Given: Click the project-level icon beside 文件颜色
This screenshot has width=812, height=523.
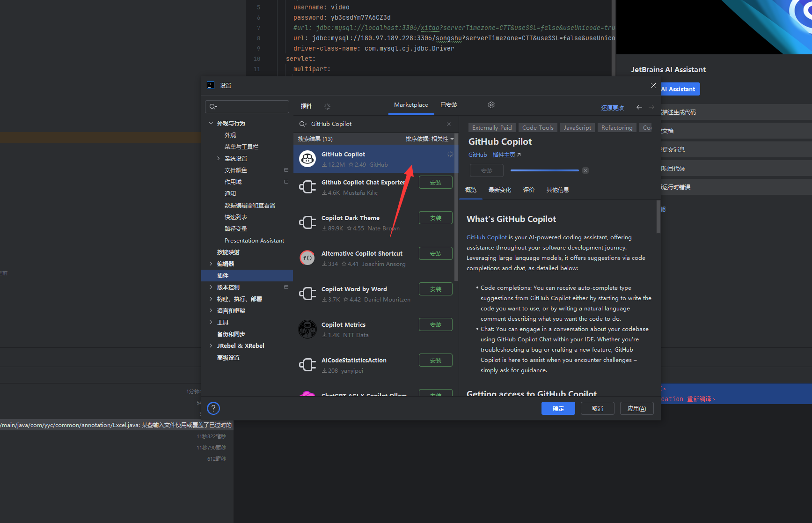Looking at the screenshot, I should pyautogui.click(x=286, y=170).
